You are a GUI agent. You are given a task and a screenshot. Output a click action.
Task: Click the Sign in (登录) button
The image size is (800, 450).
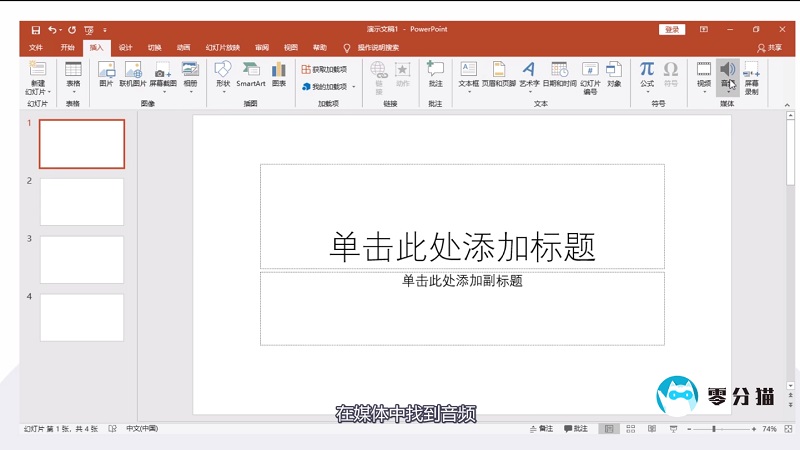coord(671,30)
